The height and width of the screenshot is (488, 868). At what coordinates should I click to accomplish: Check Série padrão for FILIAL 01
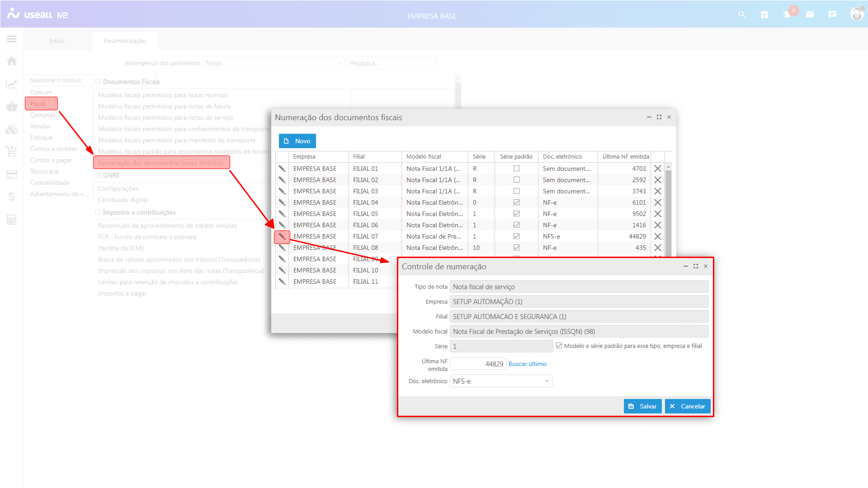click(x=516, y=169)
